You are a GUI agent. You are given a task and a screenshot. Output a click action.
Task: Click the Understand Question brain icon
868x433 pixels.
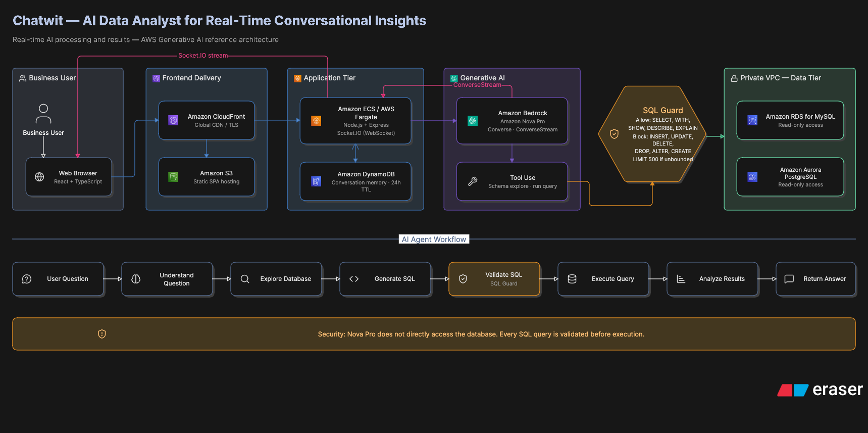coord(136,279)
